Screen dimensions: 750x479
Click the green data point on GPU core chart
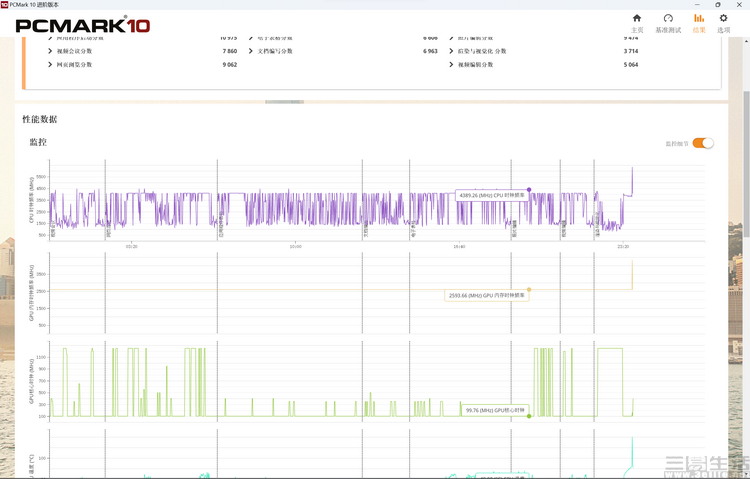tap(529, 416)
